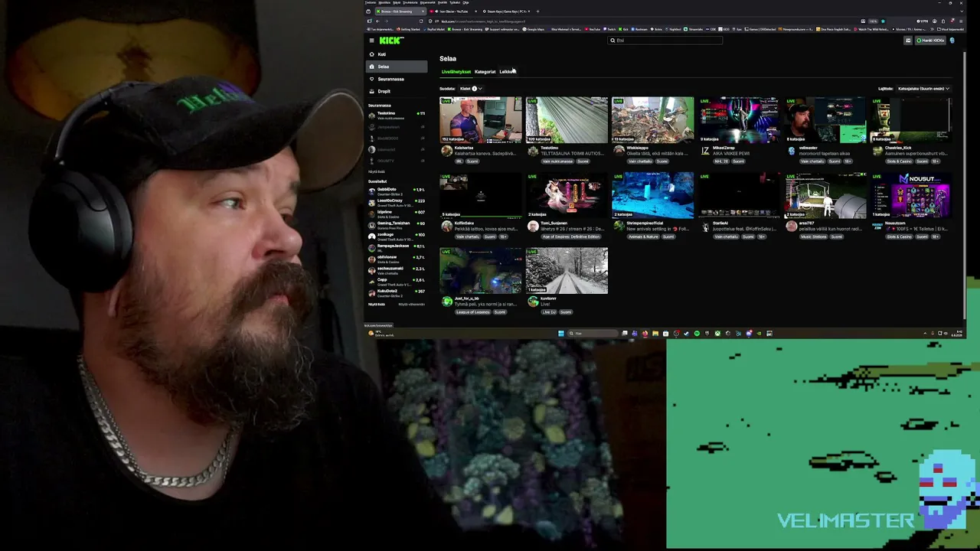
Task: Click the Animals & Nature category tag
Action: coord(642,237)
